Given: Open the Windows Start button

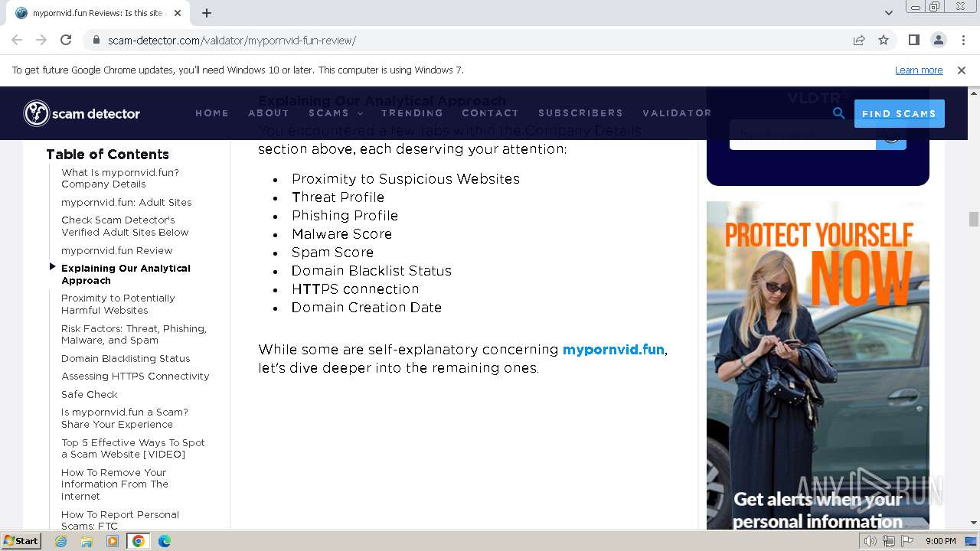Looking at the screenshot, I should [x=21, y=541].
